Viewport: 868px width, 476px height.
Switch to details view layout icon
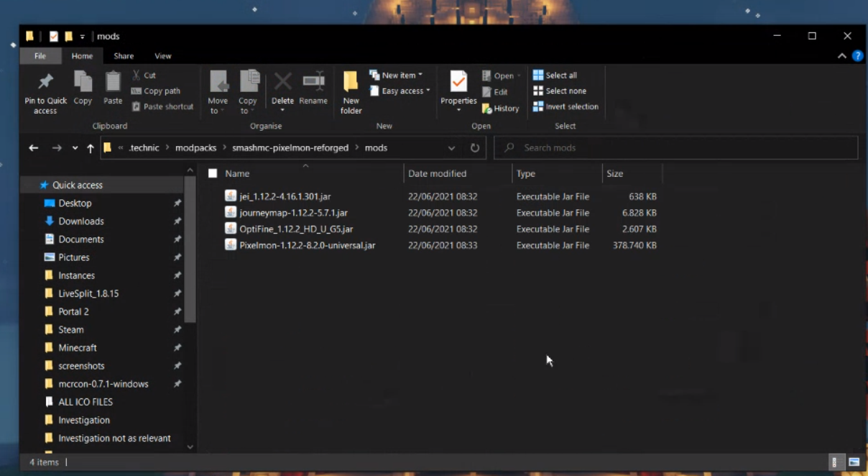pos(835,462)
